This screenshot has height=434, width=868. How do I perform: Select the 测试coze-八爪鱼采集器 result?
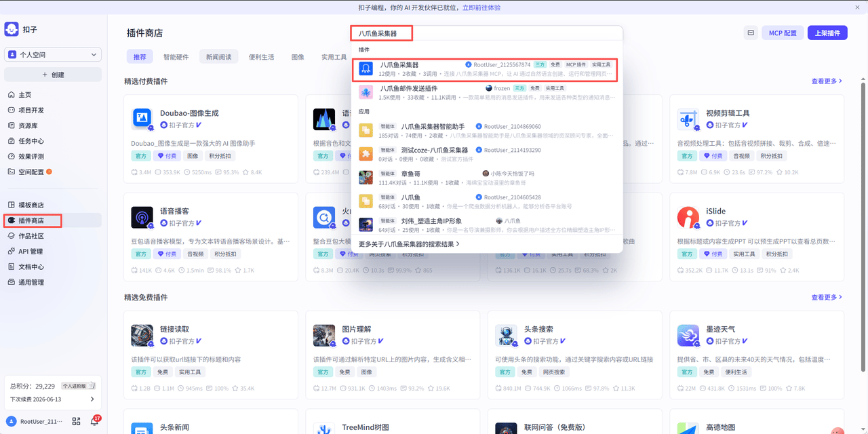tap(487, 154)
